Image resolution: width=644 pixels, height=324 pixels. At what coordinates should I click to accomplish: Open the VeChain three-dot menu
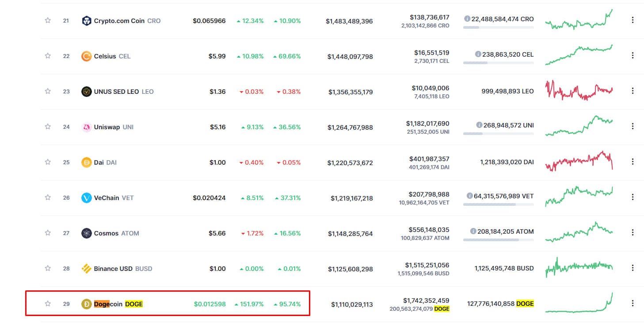click(x=633, y=197)
